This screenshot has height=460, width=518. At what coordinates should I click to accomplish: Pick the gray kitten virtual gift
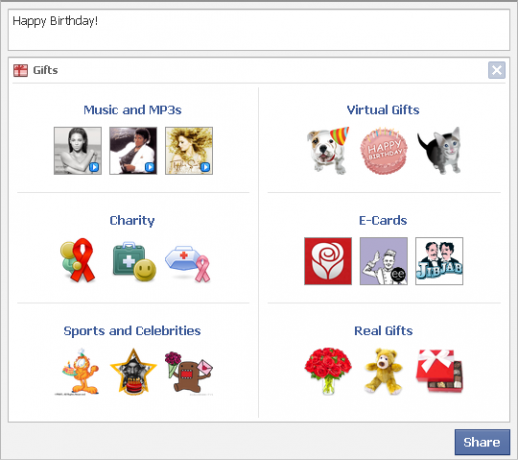tap(439, 151)
